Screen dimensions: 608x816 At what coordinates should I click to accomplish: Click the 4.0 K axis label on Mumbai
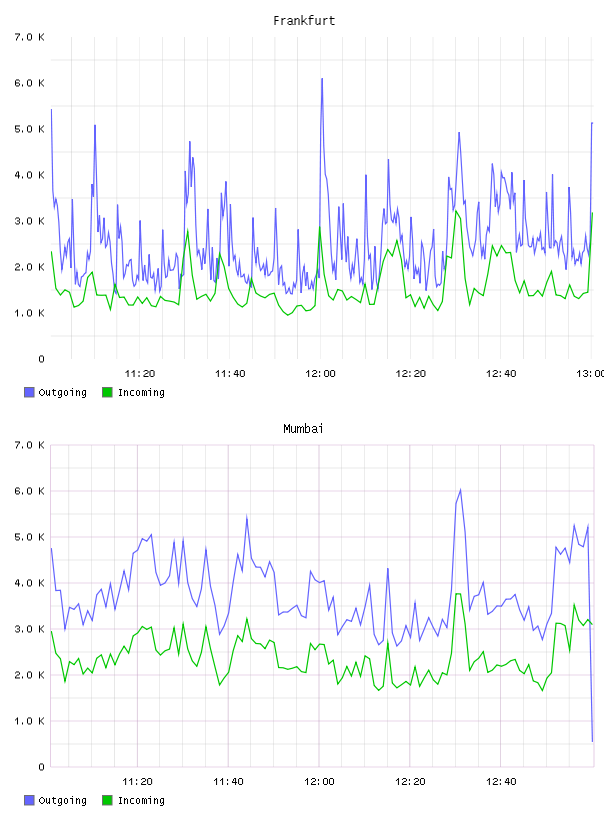coord(29,583)
